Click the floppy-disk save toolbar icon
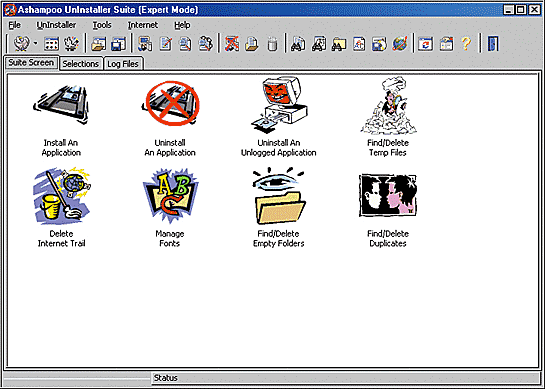 pyautogui.click(x=118, y=44)
